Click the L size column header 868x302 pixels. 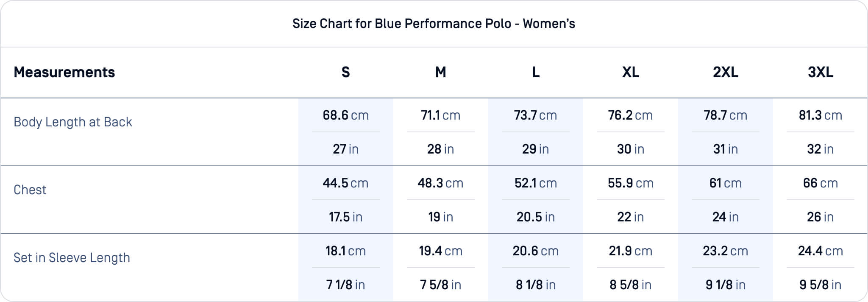[535, 72]
